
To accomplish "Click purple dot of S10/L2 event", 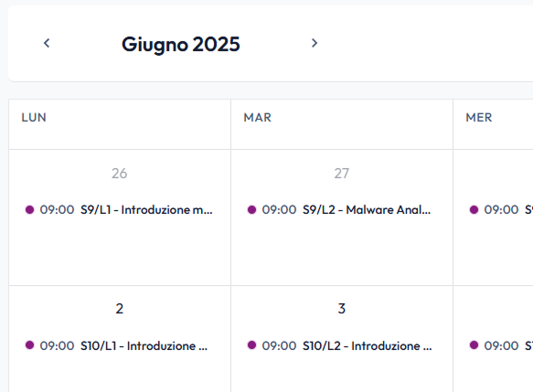I will pos(251,345).
